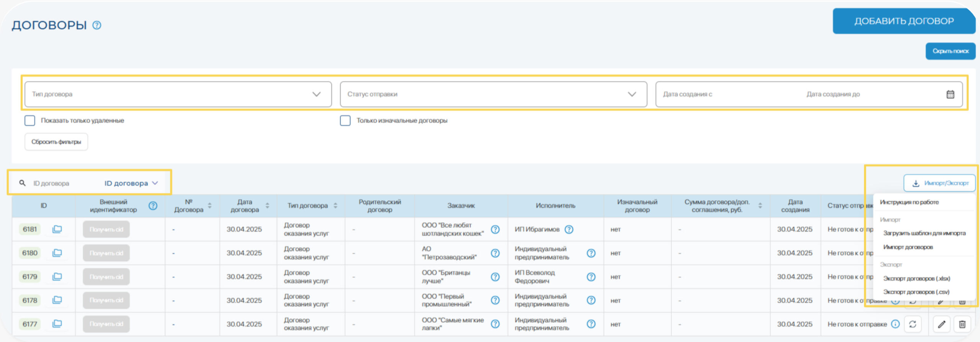The height and width of the screenshot is (342, 980).
Task: Sort by Дата договора column arrows
Action: tap(267, 206)
